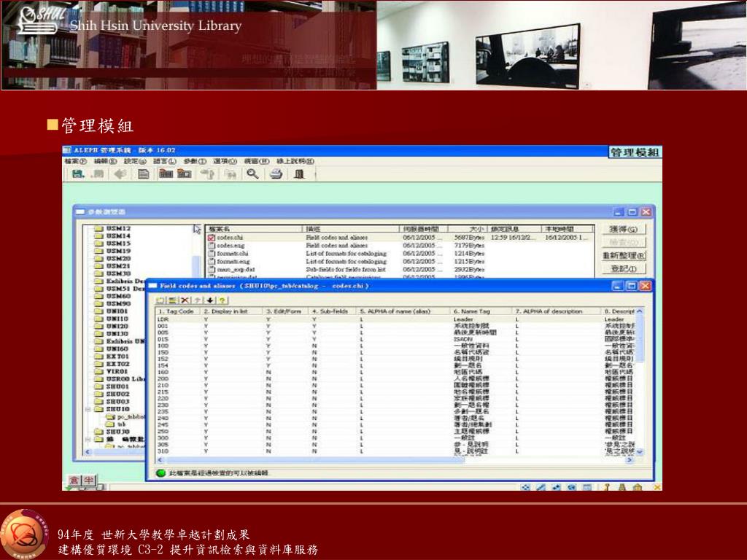
Task: Click the USM12 folder icon in tree
Action: [98, 228]
